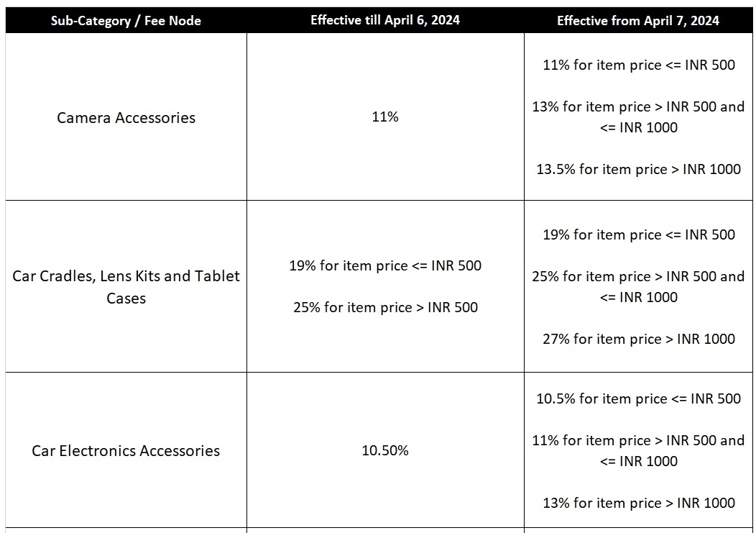
Task: Select the 27% for item price > INR 1000 line
Action: (638, 339)
